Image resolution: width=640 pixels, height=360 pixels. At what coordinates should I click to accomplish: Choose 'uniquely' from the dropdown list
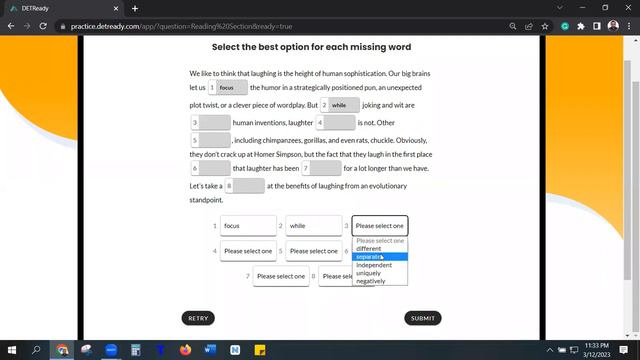[x=380, y=273]
